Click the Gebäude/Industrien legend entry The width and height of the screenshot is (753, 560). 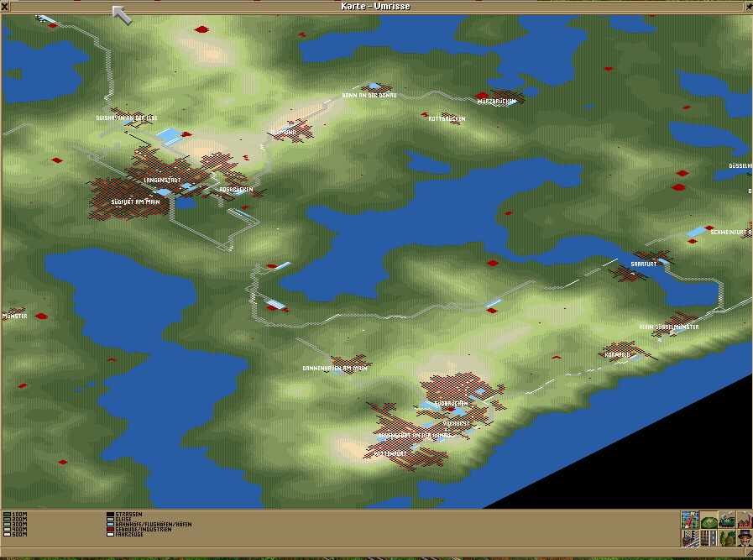tap(139, 529)
